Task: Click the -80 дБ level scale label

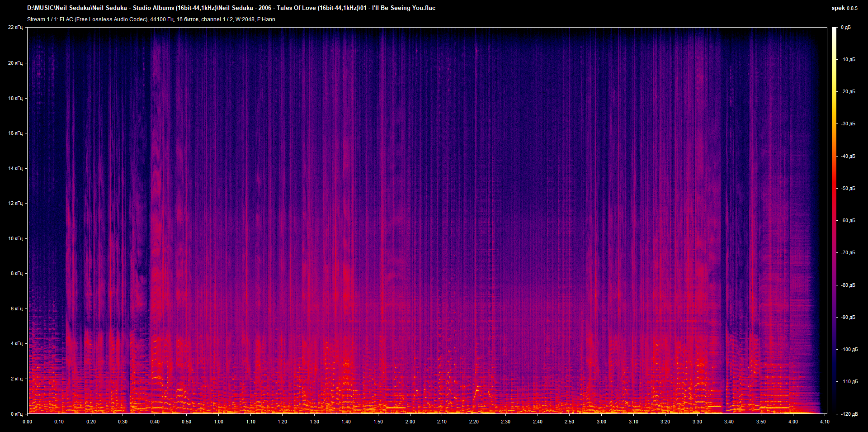Action: pyautogui.click(x=848, y=285)
